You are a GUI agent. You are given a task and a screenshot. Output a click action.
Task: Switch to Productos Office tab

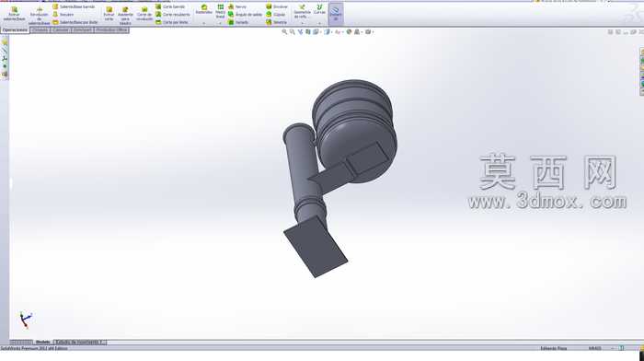tap(111, 30)
